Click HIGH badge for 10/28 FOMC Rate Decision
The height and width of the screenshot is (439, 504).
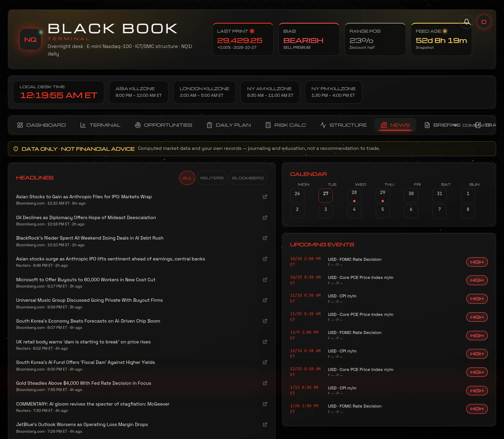(477, 262)
